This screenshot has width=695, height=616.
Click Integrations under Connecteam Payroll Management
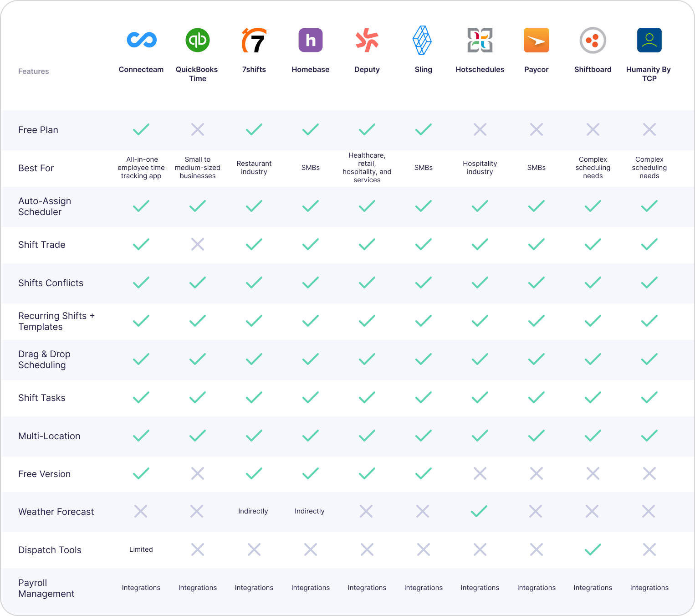141,588
